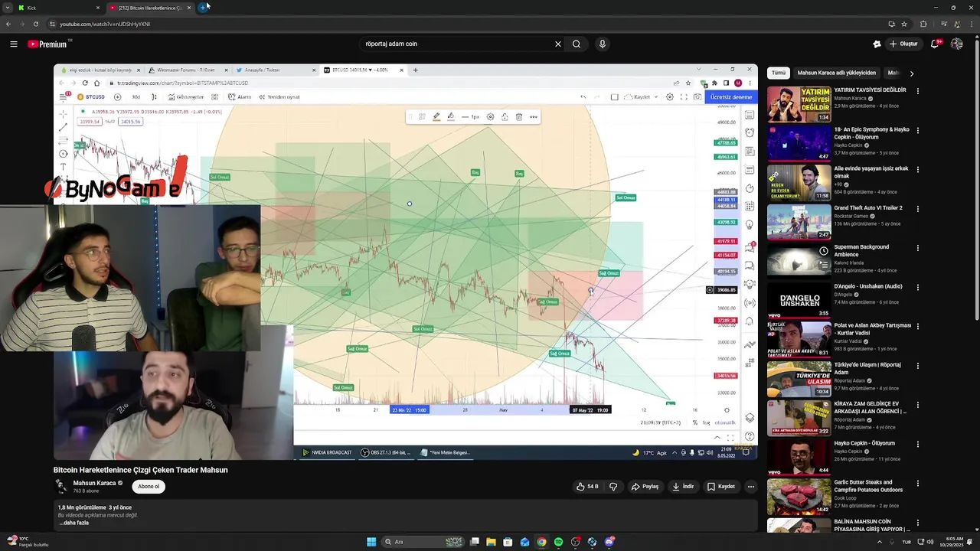The width and height of the screenshot is (980, 551).
Task: Open Google Chrome from the taskbar
Action: tap(541, 542)
